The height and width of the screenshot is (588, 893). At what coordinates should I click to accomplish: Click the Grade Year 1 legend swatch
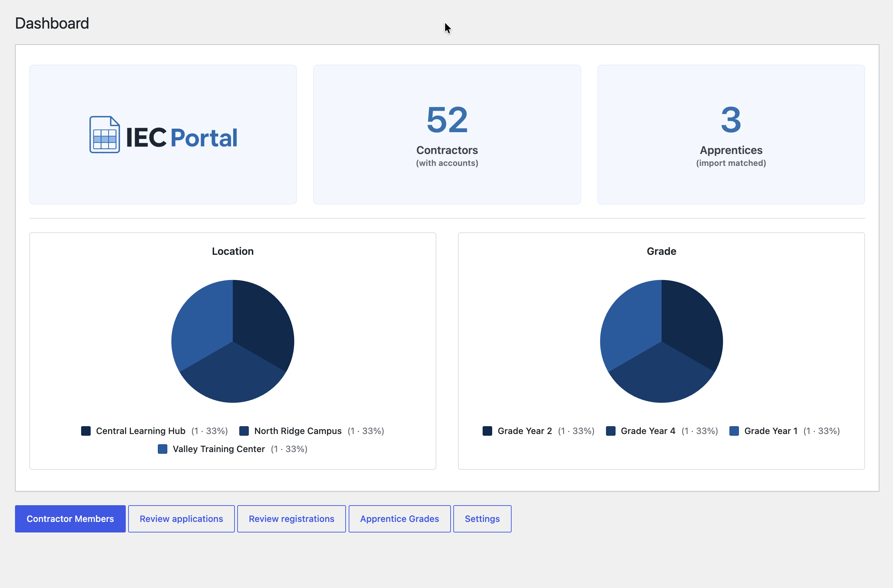point(734,431)
